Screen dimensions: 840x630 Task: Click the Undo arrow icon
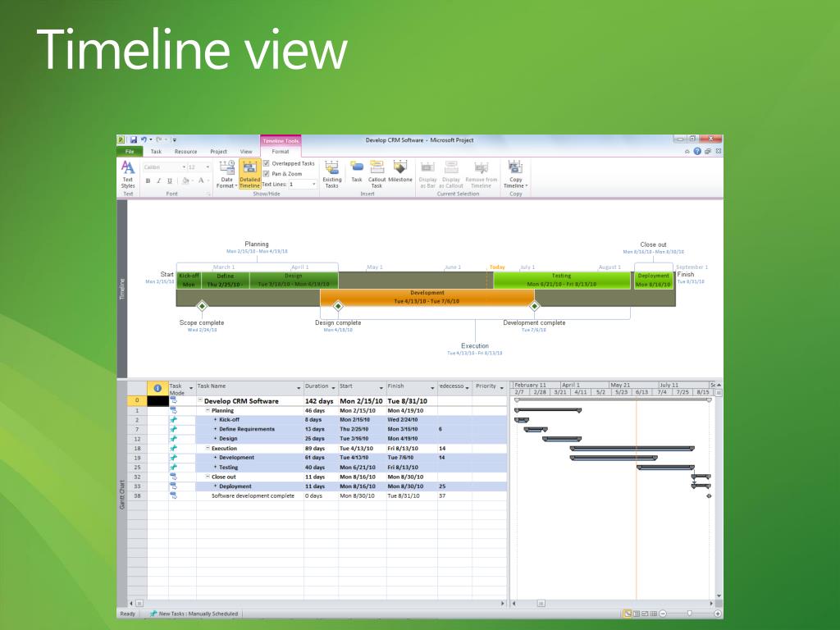point(144,139)
